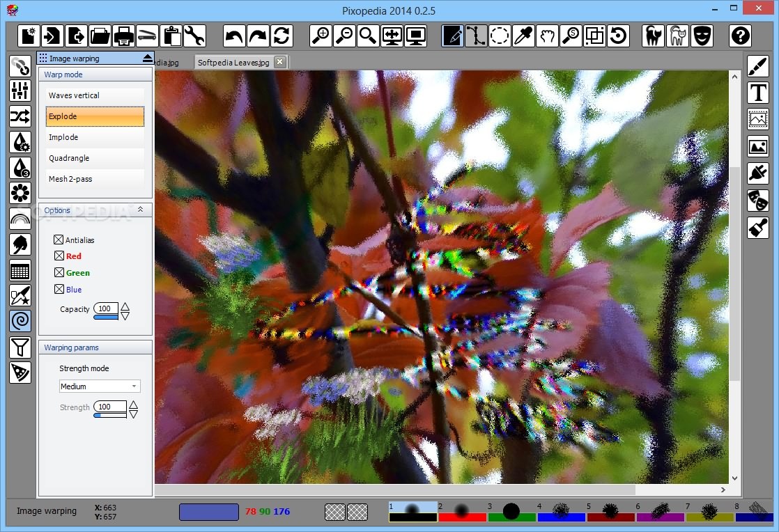The width and height of the screenshot is (779, 532).
Task: Close the Softpedia Leaves.jpg tab
Action: [x=280, y=61]
